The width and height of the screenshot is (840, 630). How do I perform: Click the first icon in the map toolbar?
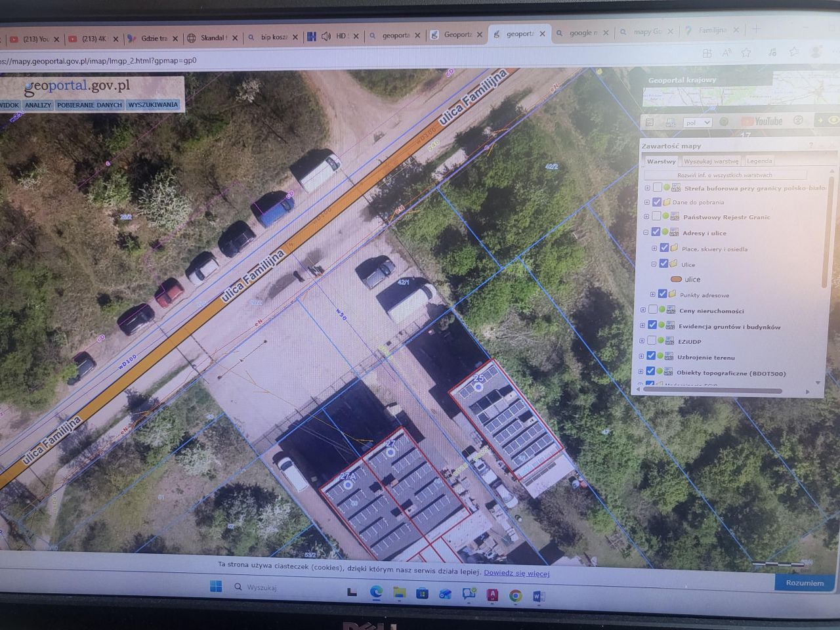pos(650,122)
